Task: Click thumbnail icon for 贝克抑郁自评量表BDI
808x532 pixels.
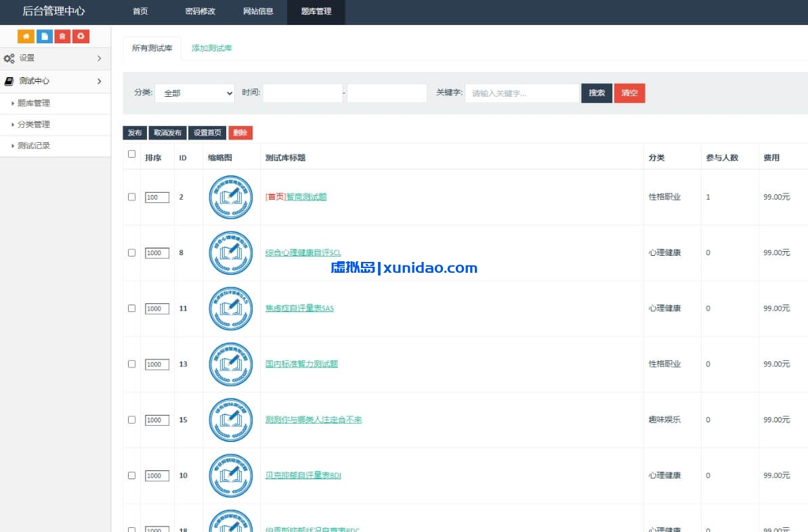Action: pyautogui.click(x=230, y=476)
